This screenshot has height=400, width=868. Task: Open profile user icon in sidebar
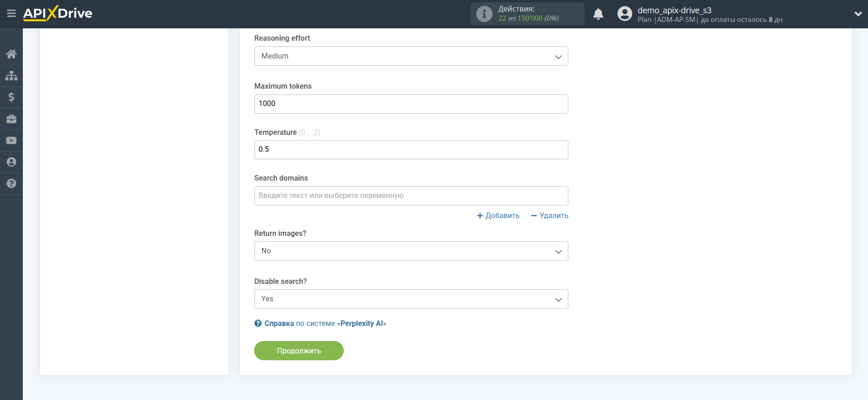pos(11,162)
